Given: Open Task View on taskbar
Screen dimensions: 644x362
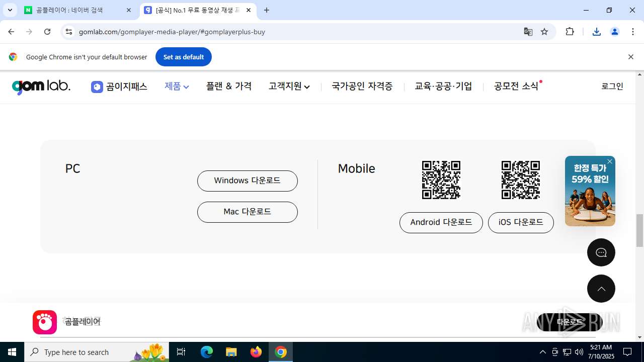Looking at the screenshot, I should pyautogui.click(x=181, y=352).
